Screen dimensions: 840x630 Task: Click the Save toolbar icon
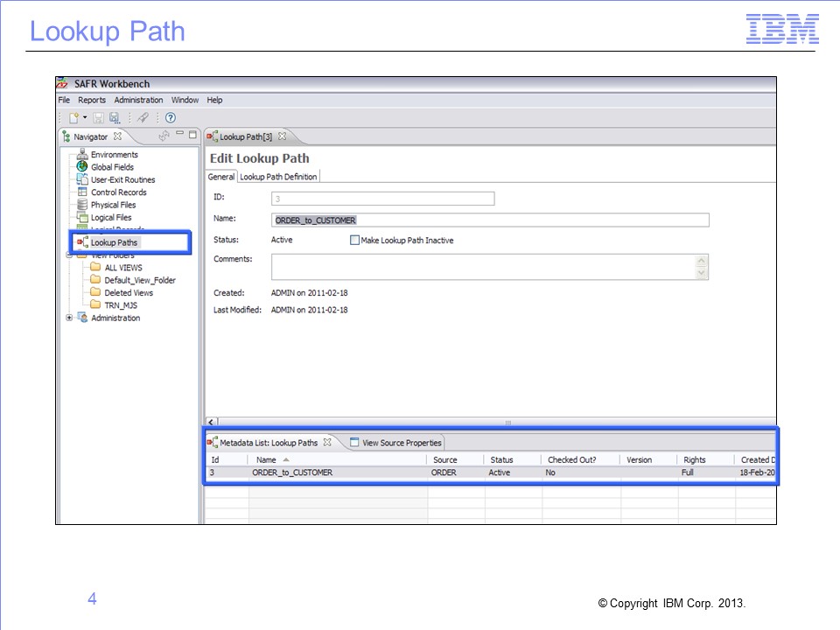point(99,118)
